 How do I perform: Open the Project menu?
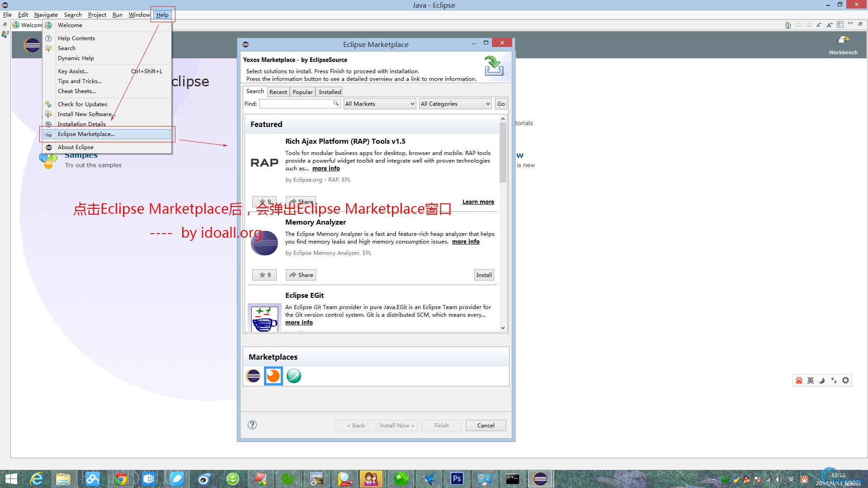(x=97, y=14)
